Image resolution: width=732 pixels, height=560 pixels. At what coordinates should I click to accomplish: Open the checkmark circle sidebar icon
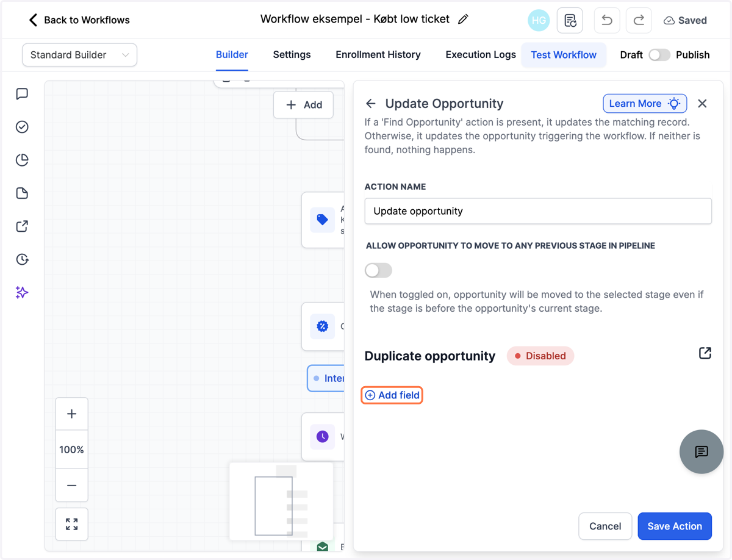pos(22,127)
